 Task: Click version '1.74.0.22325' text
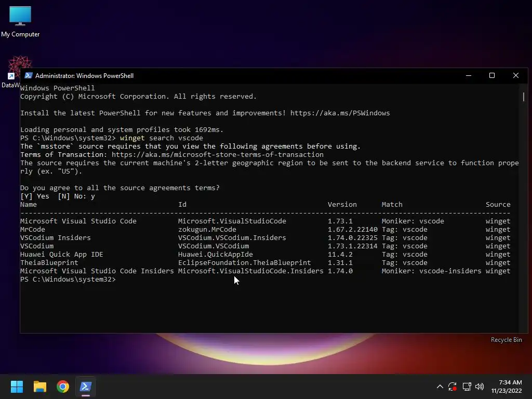coord(353,237)
